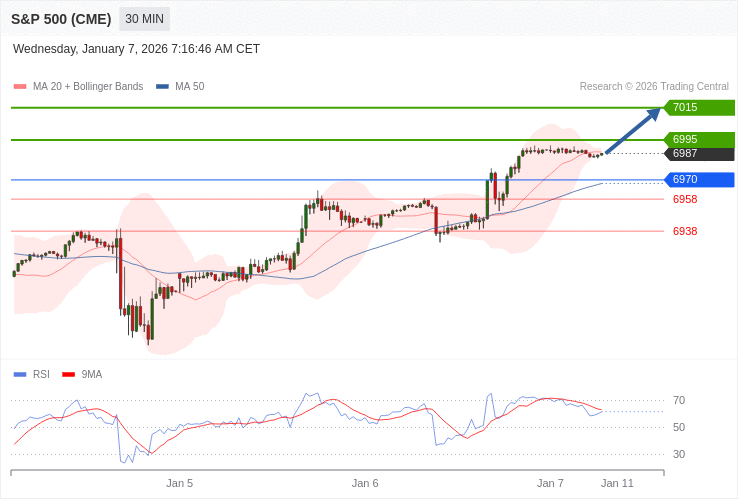Click the 7015 green target price tag
Viewport: 738px width, 500px height.
[699, 107]
